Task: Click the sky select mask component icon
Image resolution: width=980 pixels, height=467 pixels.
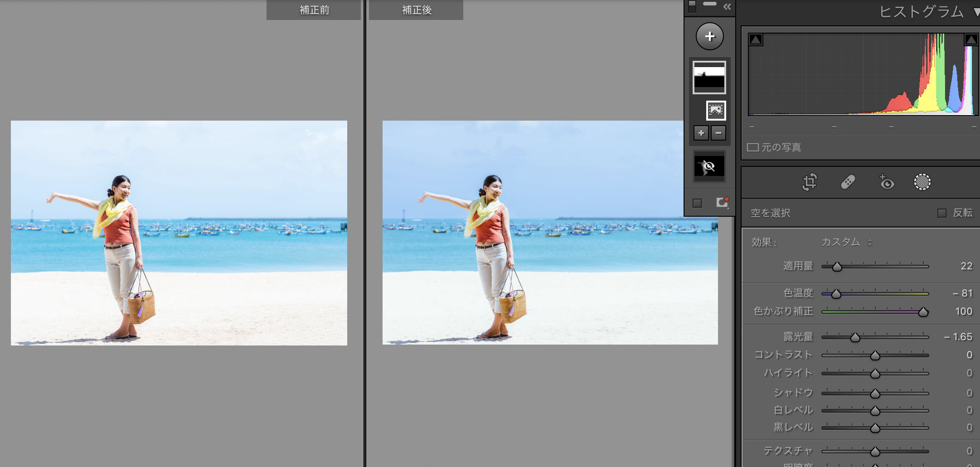Action: tap(716, 111)
